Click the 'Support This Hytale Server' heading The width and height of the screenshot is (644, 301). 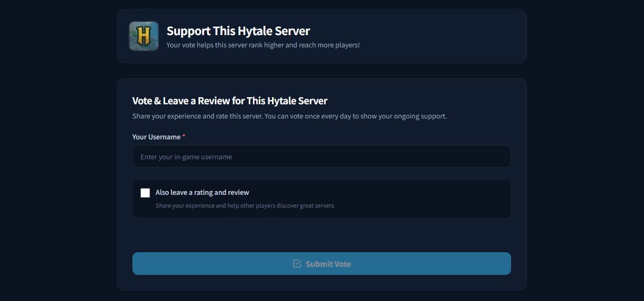point(238,30)
